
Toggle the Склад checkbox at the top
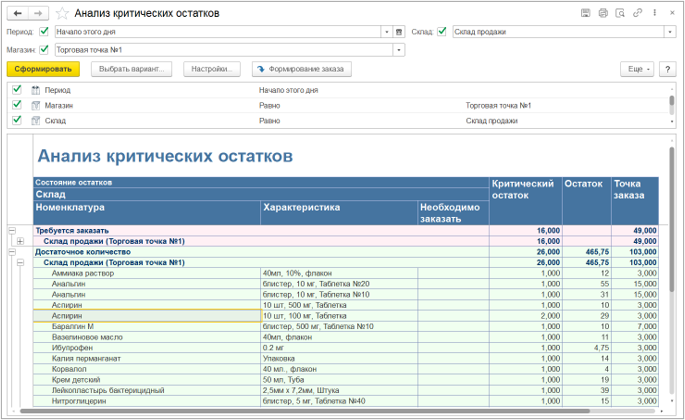pyautogui.click(x=442, y=31)
